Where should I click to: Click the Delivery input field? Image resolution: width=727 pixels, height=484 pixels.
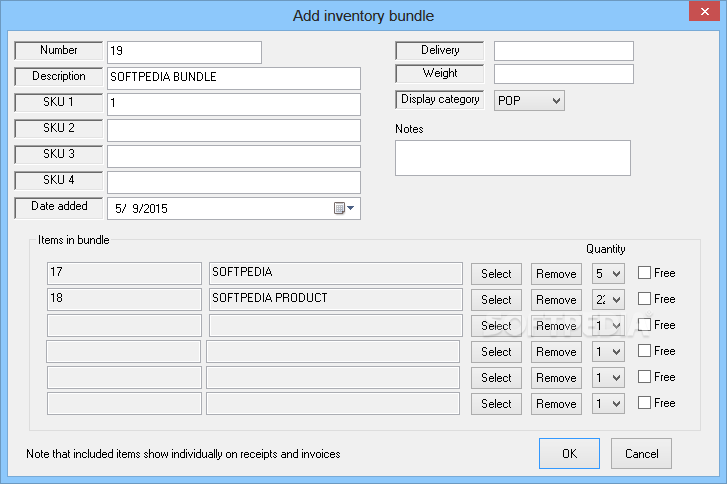(564, 51)
